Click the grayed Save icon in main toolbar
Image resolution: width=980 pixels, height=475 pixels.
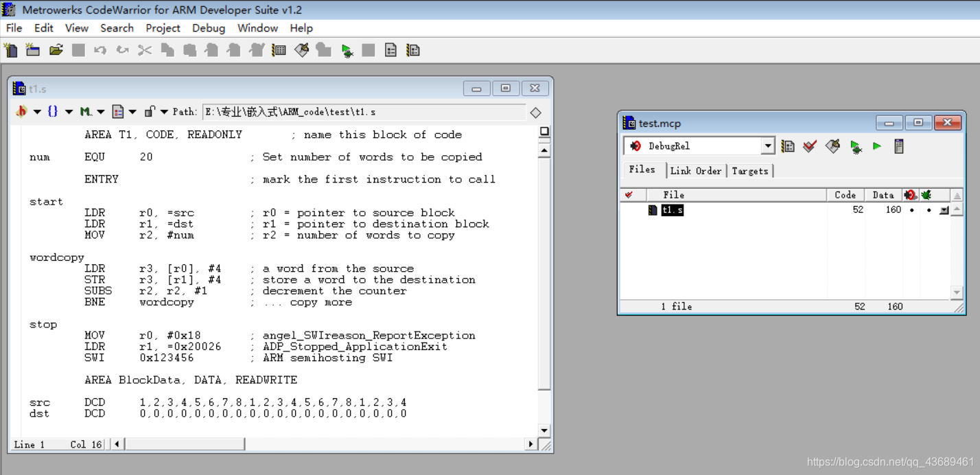pyautogui.click(x=78, y=50)
